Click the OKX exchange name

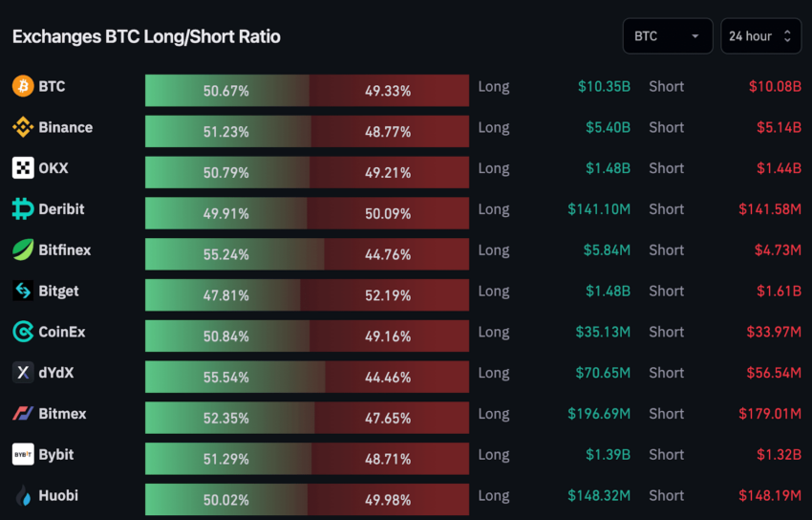click(x=53, y=168)
